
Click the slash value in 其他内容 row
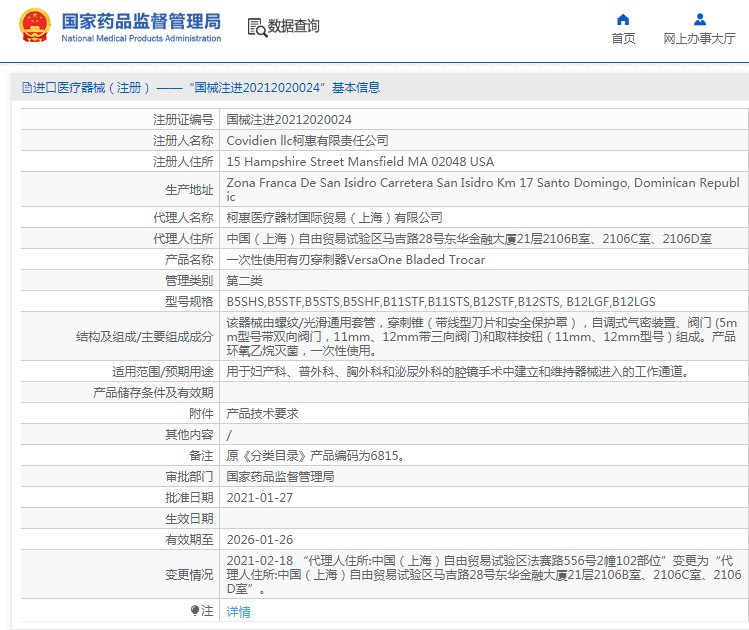pyautogui.click(x=229, y=435)
